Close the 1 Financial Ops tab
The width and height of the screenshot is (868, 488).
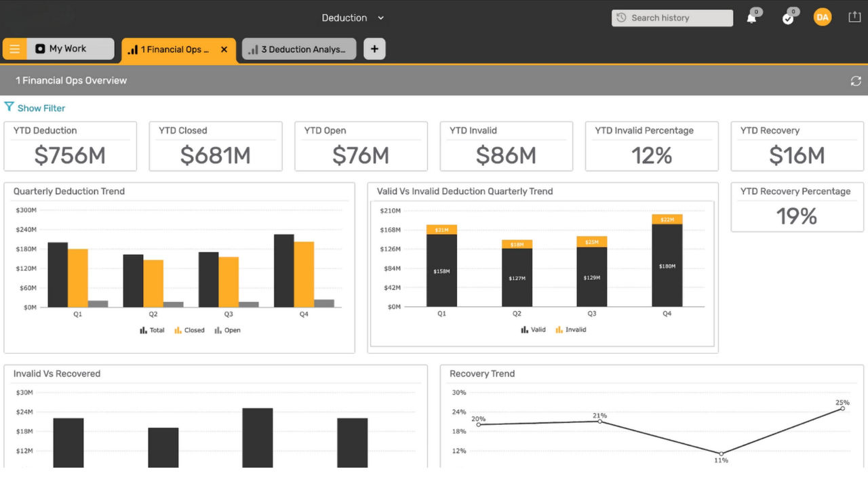[x=224, y=49]
